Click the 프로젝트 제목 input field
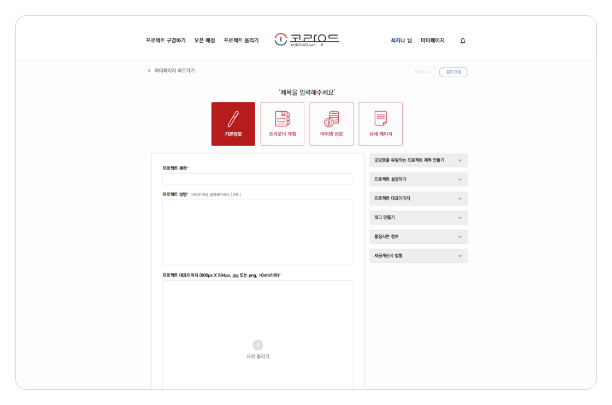The width and height of the screenshot is (612, 405). [257, 179]
